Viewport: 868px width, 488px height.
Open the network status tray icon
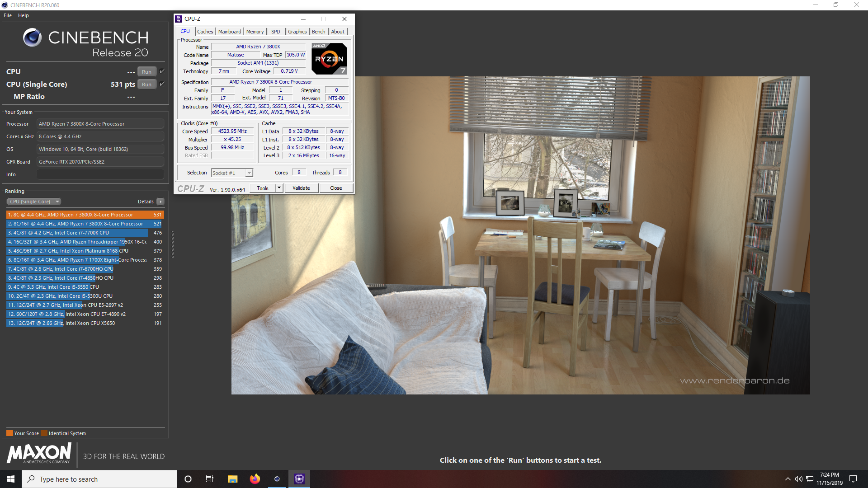810,479
